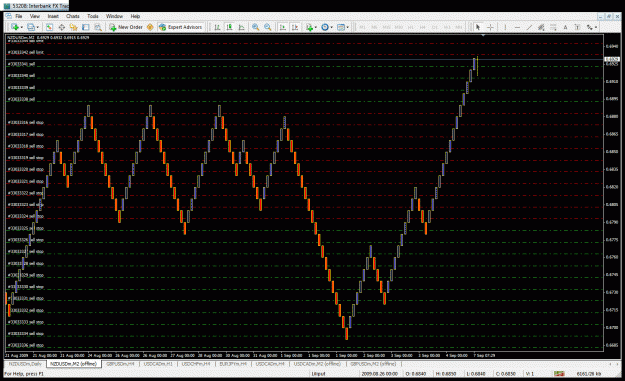This screenshot has width=625, height=381.
Task: Expand the Indicators dropdown arrow
Action: (316, 27)
